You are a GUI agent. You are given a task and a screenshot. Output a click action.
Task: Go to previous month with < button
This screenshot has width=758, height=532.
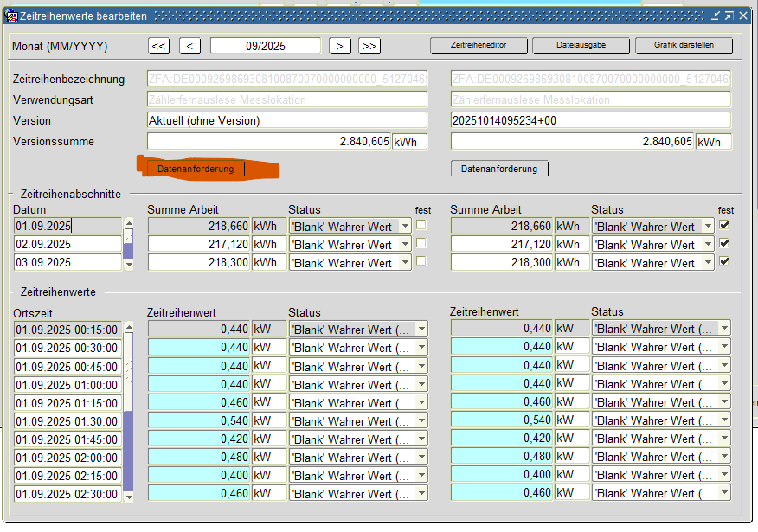coord(190,46)
